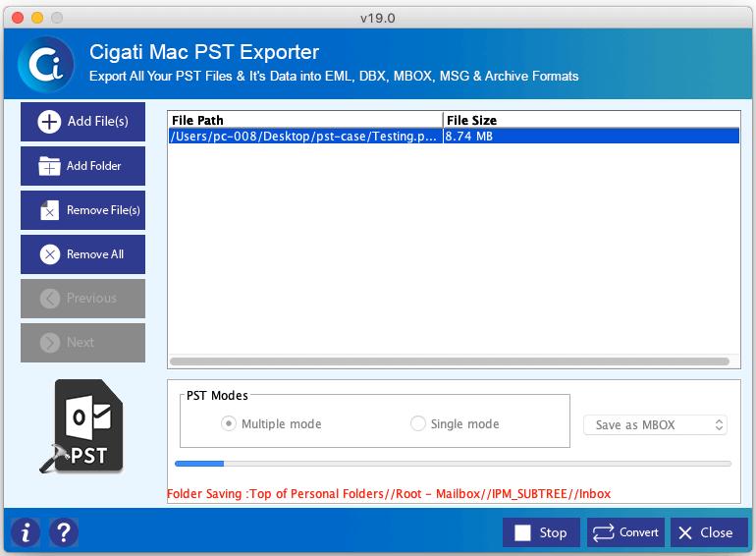Image resolution: width=756 pixels, height=556 pixels.
Task: Click the Close X icon
Action: 685,532
